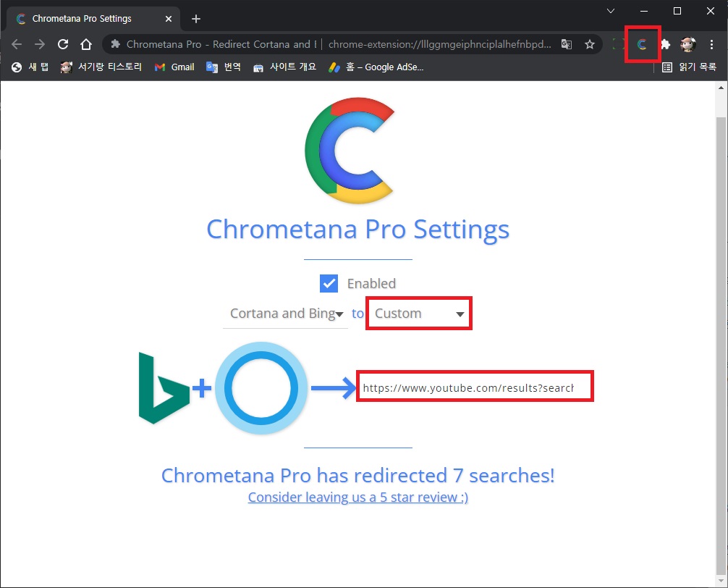This screenshot has width=728, height=588.
Task: Open the 새 탭 bookmark
Action: [30, 67]
